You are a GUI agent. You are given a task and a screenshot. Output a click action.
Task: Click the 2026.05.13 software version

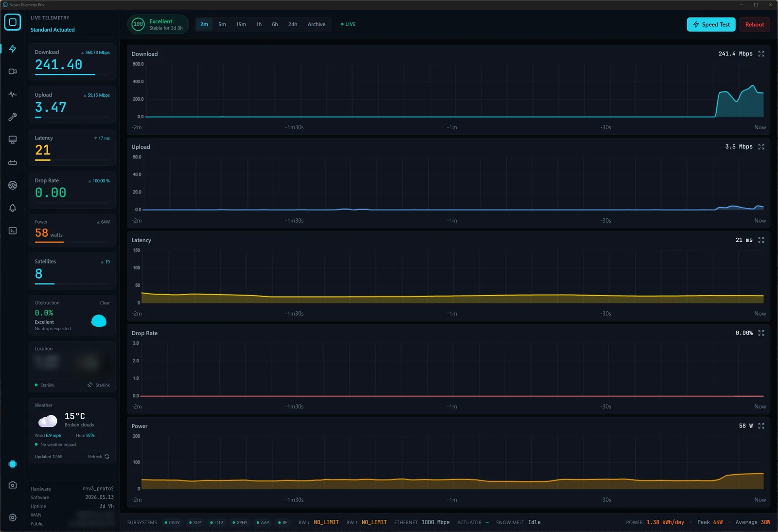tap(100, 497)
